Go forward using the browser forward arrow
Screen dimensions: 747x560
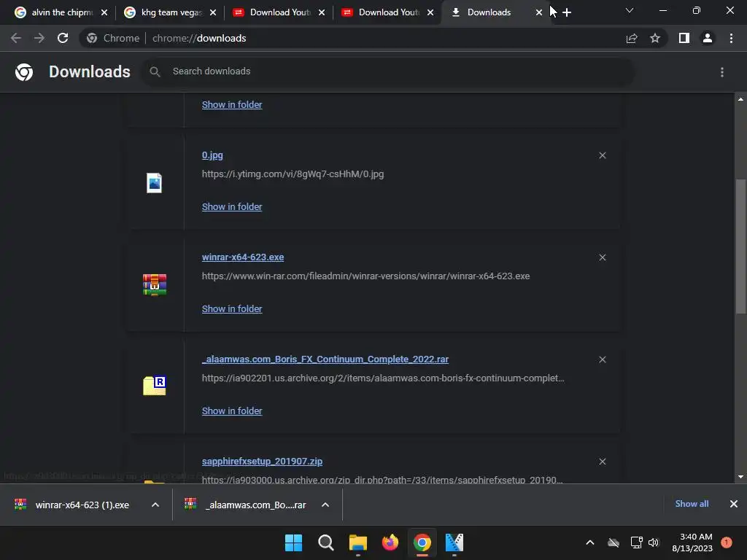39,38
